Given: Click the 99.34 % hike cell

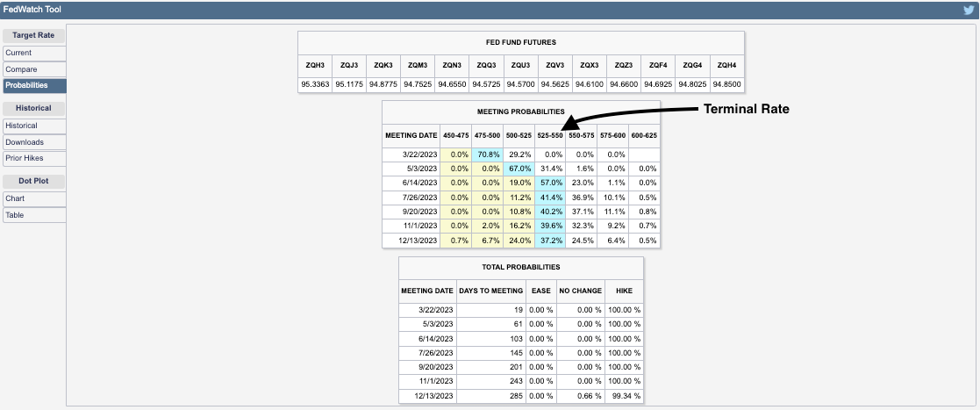Looking at the screenshot, I should [624, 396].
